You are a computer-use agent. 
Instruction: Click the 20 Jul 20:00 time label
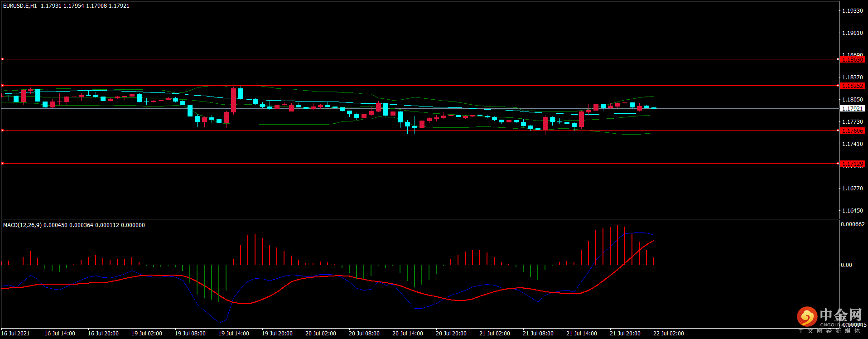[x=451, y=334]
